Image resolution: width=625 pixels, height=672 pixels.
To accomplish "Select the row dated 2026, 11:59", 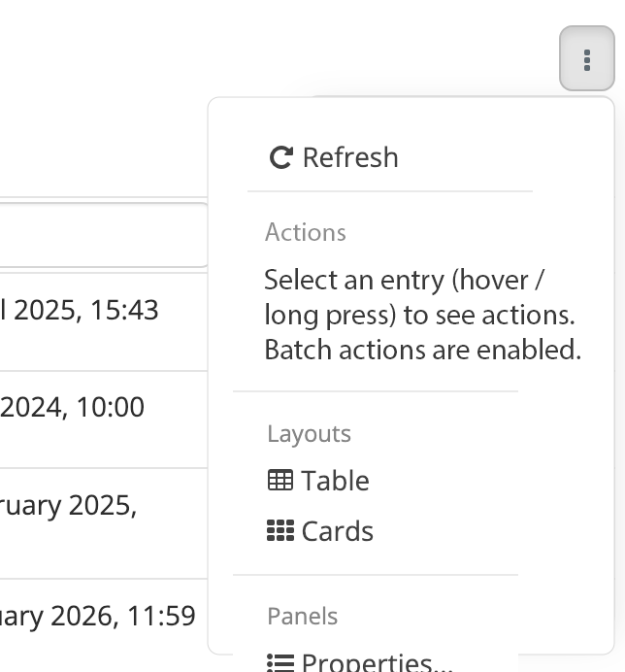I will [98, 616].
